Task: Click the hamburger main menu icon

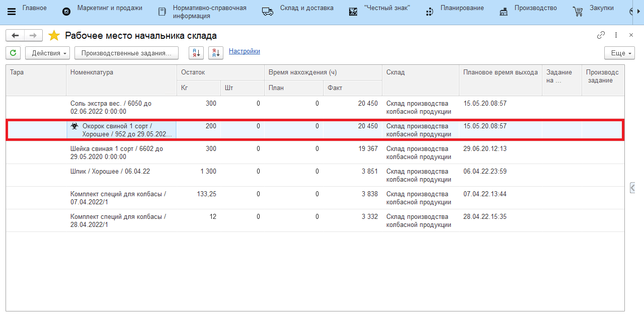Action: 12,12
